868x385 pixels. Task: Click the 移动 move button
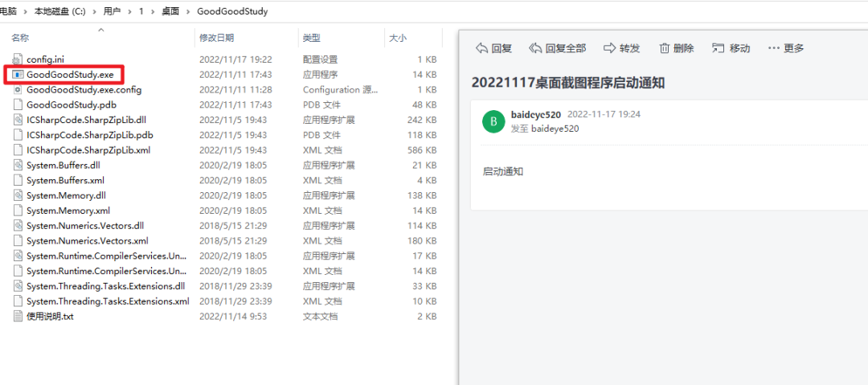click(x=731, y=48)
